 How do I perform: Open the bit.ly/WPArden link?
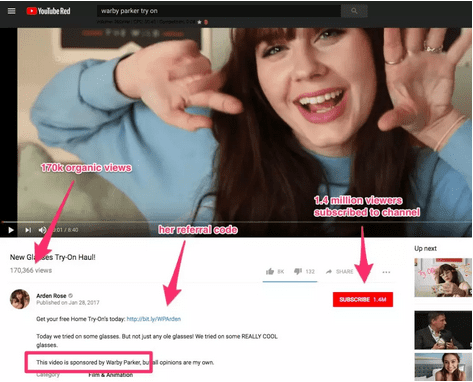coord(154,319)
